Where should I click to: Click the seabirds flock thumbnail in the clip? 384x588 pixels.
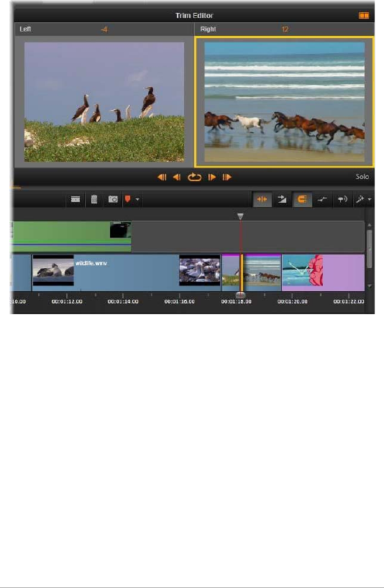[x=199, y=270]
